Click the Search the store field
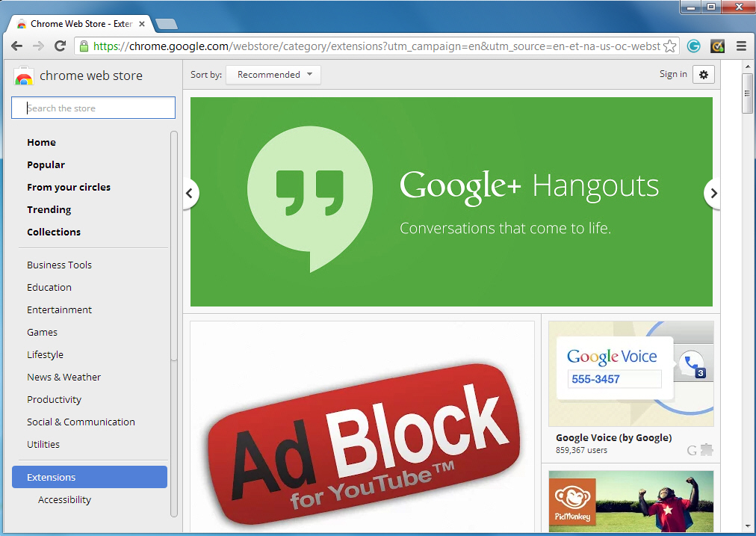This screenshot has width=756, height=536. [93, 108]
